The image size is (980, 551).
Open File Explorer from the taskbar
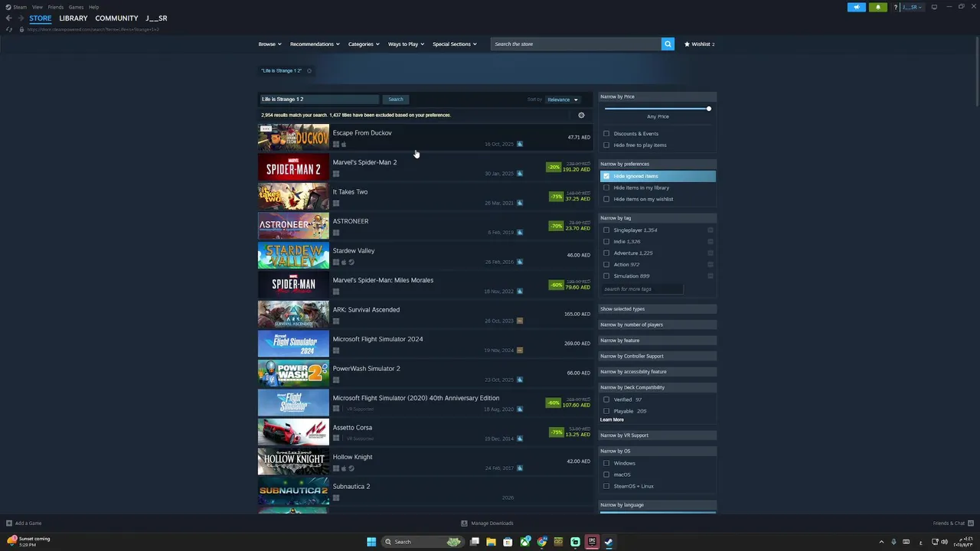click(491, 542)
